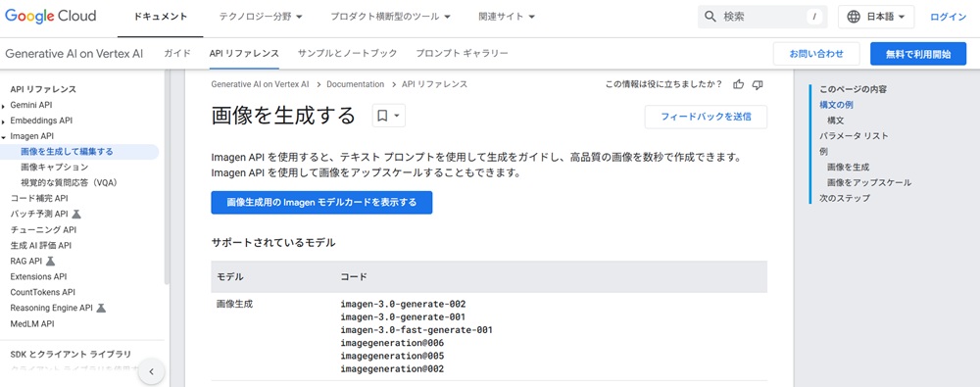
Task: Jump to 次のステップ in page contents
Action: pyautogui.click(x=845, y=198)
